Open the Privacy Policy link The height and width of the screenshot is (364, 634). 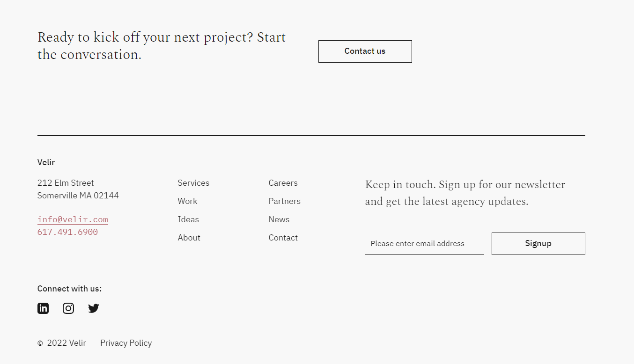click(126, 343)
